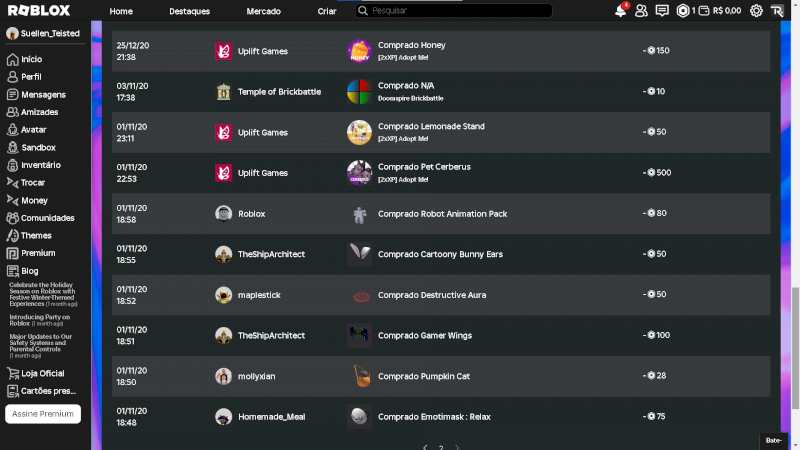Click the Assine Premium button
Screen dimensions: 800x450
point(43,413)
